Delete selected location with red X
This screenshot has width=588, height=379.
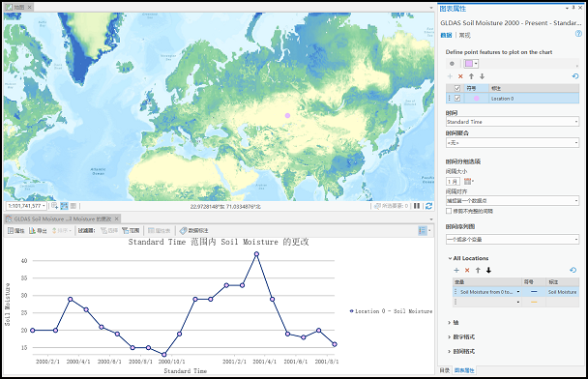pyautogui.click(x=460, y=76)
